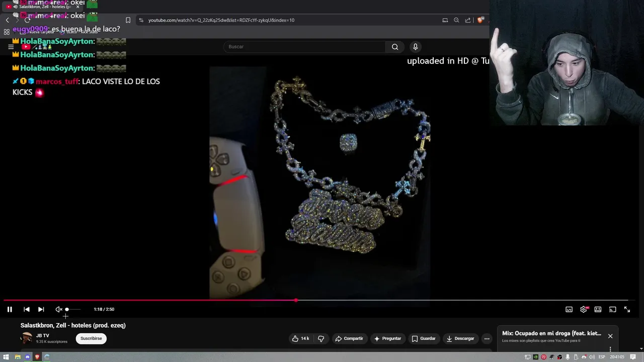The height and width of the screenshot is (362, 644).
Task: Open more actions three-dot menu
Action: [487, 338]
